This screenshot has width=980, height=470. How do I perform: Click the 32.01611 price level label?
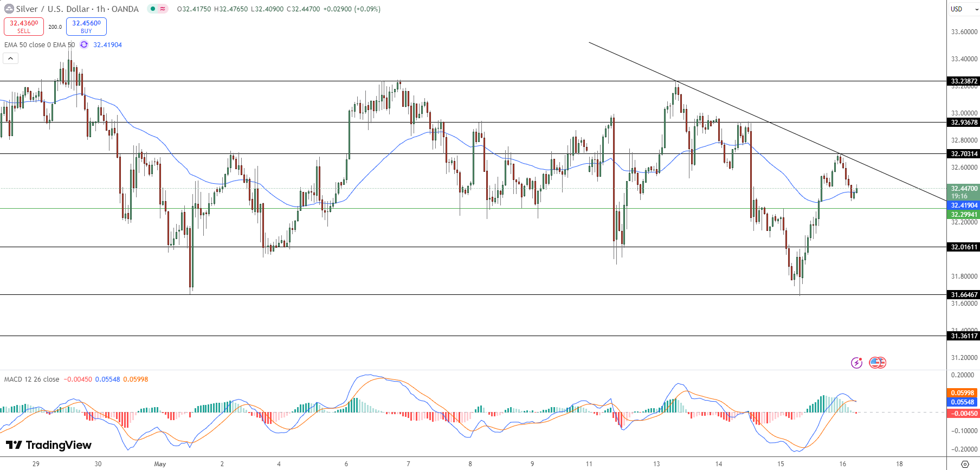tap(964, 247)
